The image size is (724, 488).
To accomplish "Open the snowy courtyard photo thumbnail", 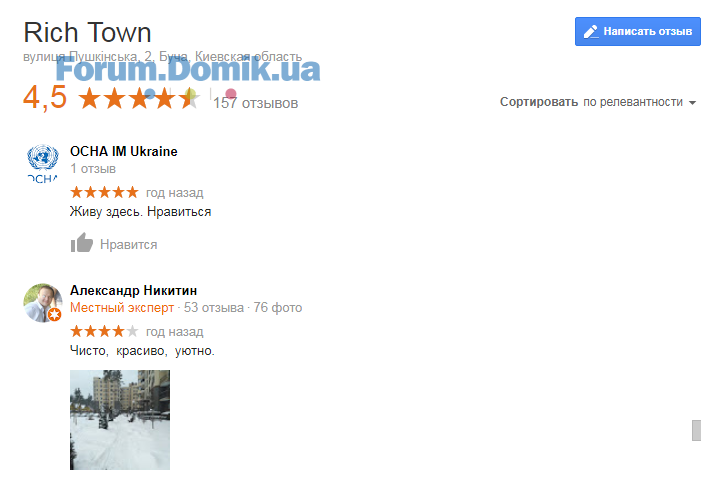I will (120, 420).
